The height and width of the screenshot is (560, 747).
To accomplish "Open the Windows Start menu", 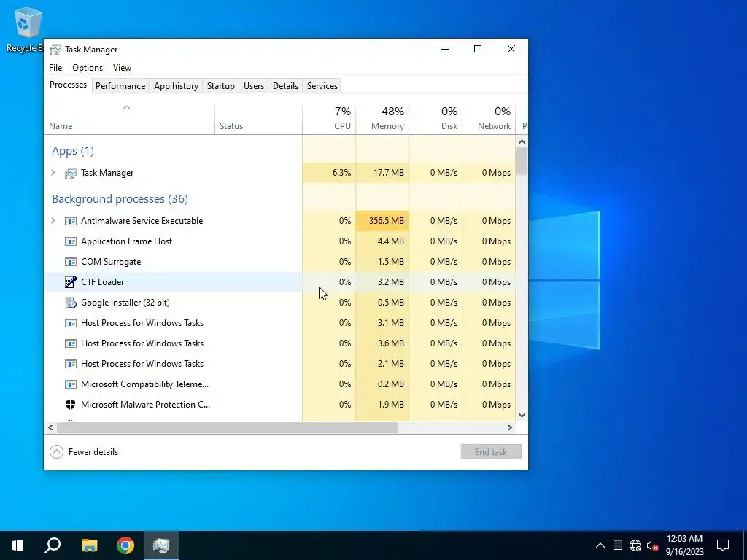I will (x=18, y=545).
